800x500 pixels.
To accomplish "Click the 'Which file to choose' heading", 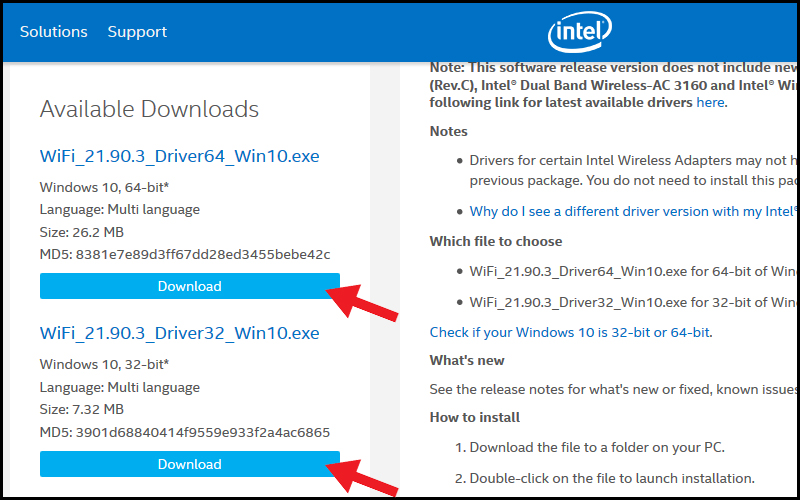I will tap(496, 241).
